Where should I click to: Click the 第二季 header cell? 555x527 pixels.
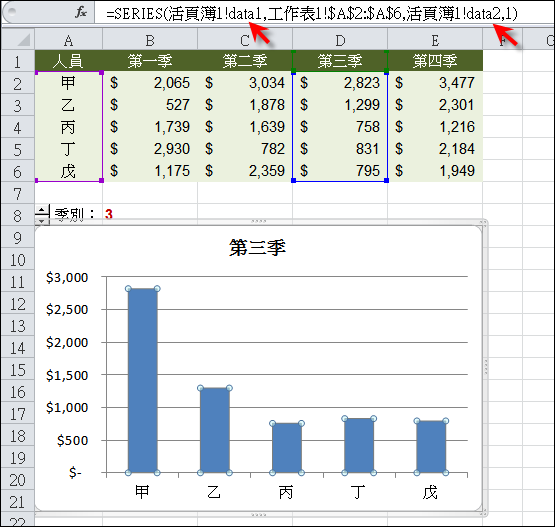(x=245, y=61)
